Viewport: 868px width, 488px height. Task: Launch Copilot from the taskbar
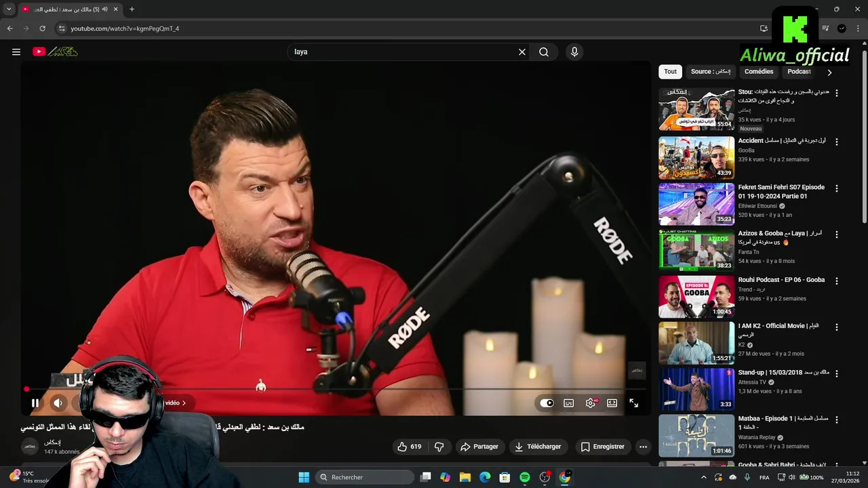[445, 477]
